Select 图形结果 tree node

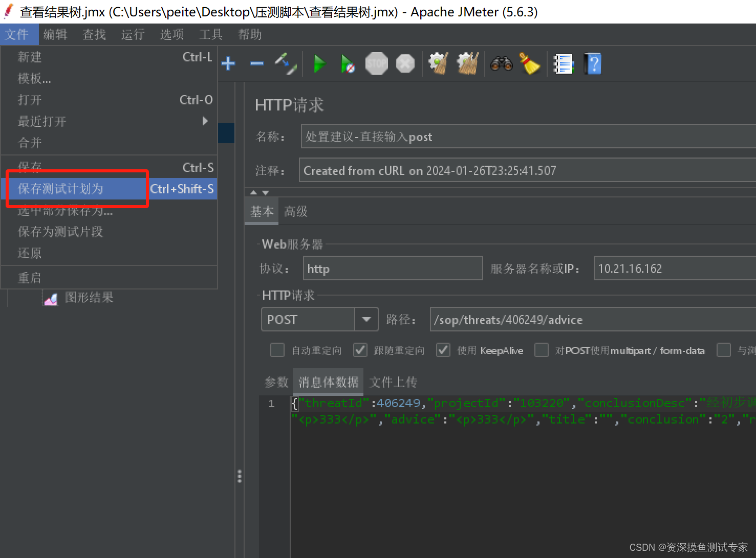coord(89,297)
